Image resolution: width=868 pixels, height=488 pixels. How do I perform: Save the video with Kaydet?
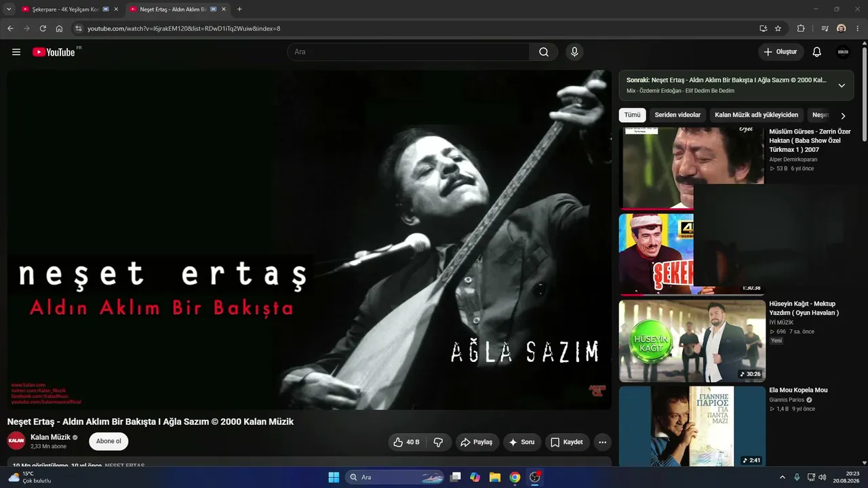567,442
